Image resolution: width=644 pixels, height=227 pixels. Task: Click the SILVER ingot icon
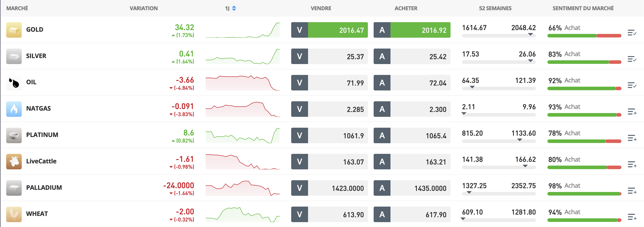[x=14, y=56]
